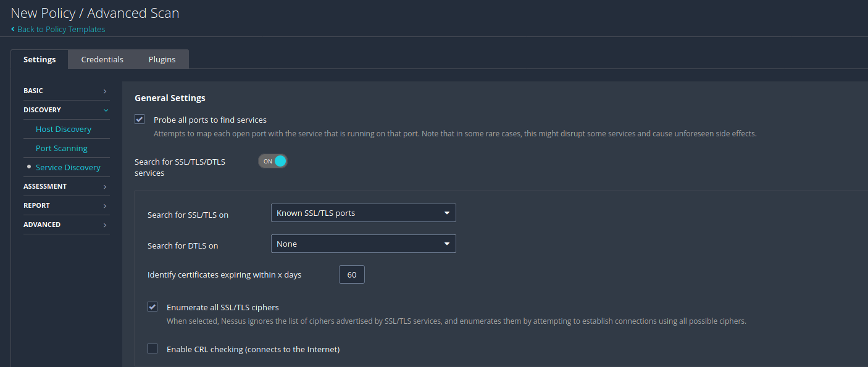
Task: Go to Port Scanning settings
Action: (x=62, y=149)
